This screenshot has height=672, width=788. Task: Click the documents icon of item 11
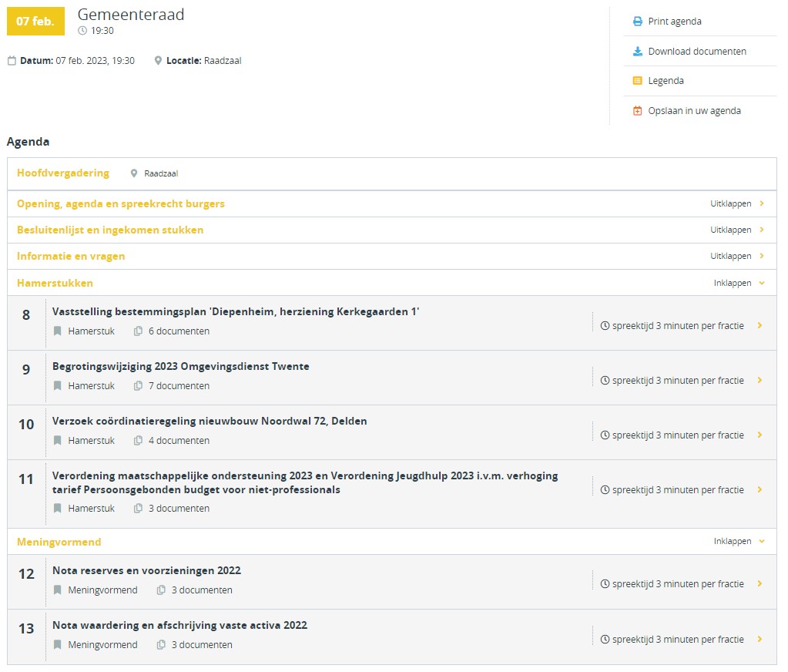tap(138, 509)
